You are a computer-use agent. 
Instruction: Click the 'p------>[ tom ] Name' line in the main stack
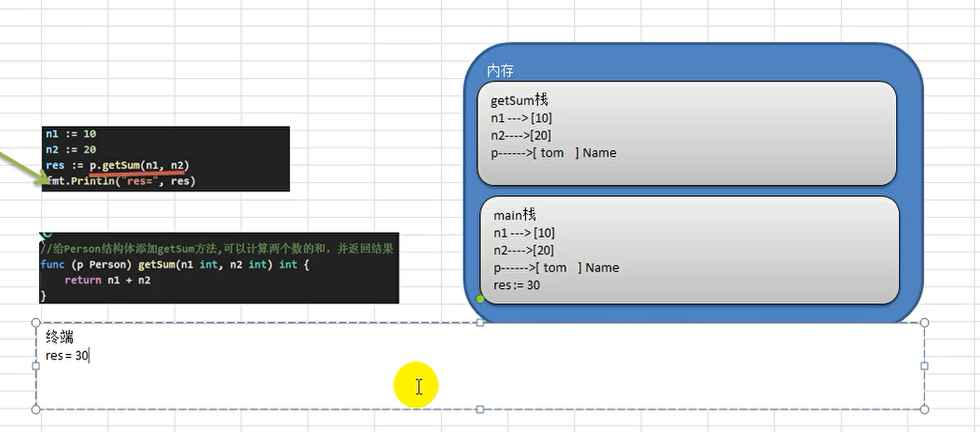pyautogui.click(x=556, y=268)
